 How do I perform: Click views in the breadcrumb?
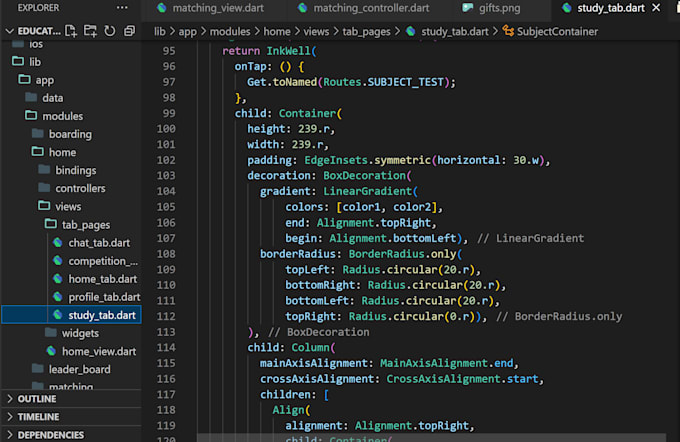(316, 32)
